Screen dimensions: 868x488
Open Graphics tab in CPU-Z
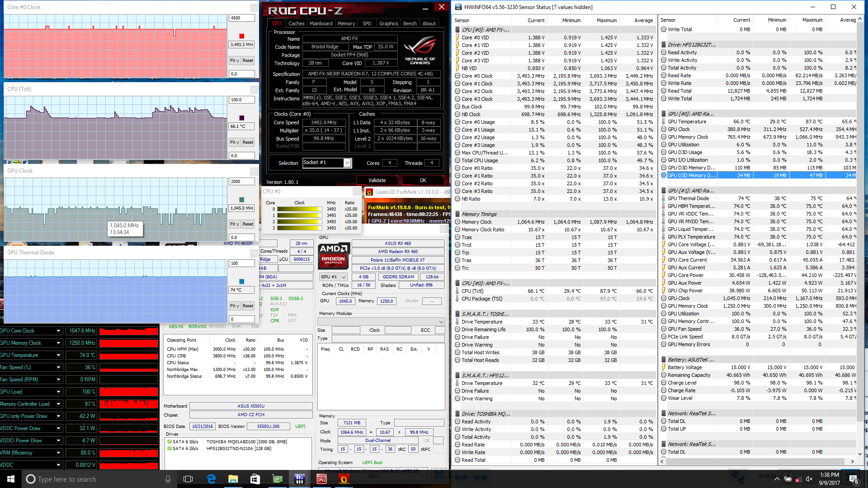click(x=389, y=23)
